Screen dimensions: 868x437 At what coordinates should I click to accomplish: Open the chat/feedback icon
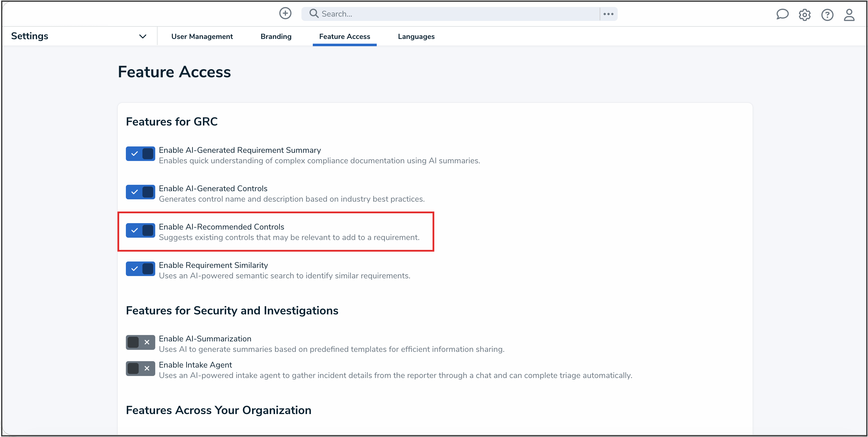tap(783, 15)
